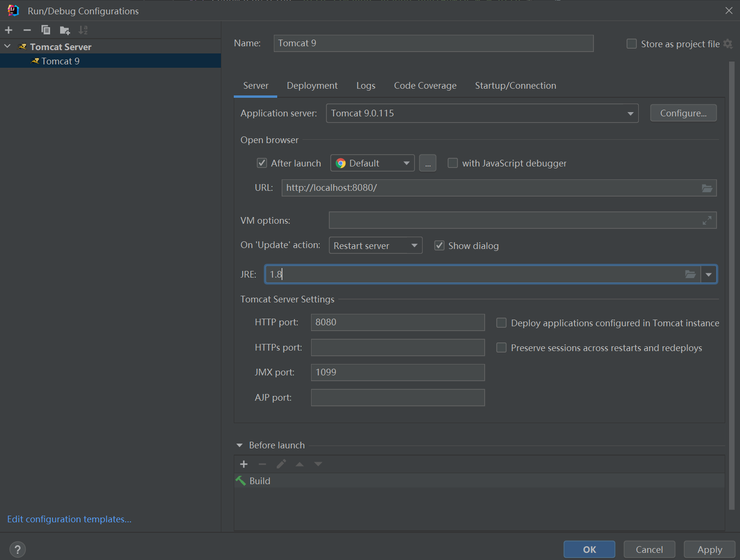Image resolution: width=740 pixels, height=560 pixels.
Task: Toggle Store as project file checkbox
Action: click(632, 44)
